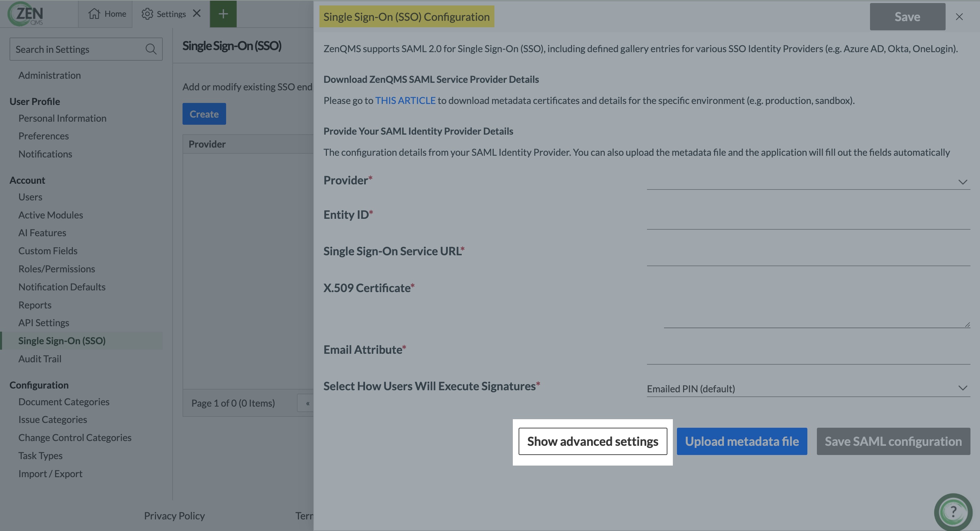Open the Privacy Policy link
Image resolution: width=980 pixels, height=531 pixels.
click(174, 515)
